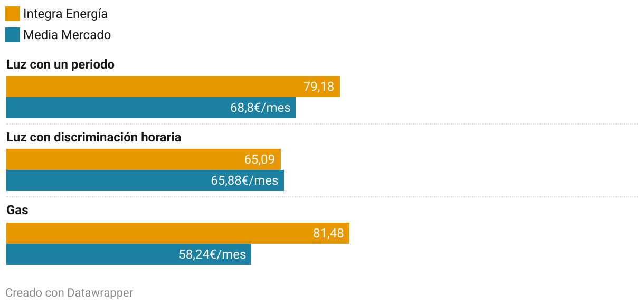Click the 68,8€/mes value label
The image size is (644, 305).
(x=260, y=108)
